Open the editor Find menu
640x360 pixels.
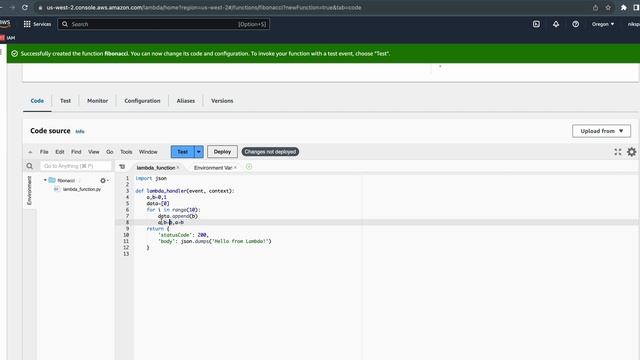[76, 152]
